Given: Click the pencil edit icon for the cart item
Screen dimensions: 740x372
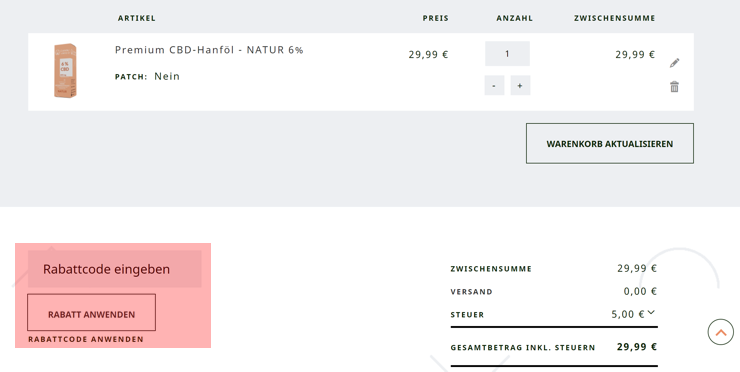Looking at the screenshot, I should (x=674, y=63).
